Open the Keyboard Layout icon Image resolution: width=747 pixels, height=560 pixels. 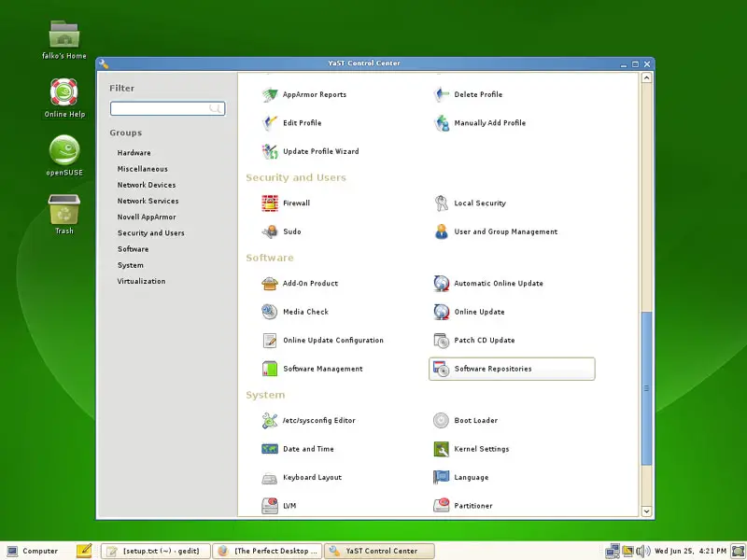tap(270, 478)
